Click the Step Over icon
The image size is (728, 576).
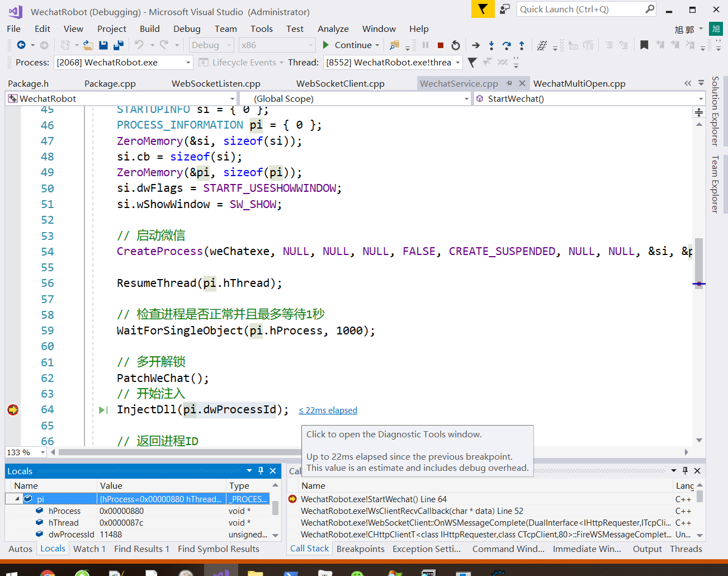tap(507, 45)
